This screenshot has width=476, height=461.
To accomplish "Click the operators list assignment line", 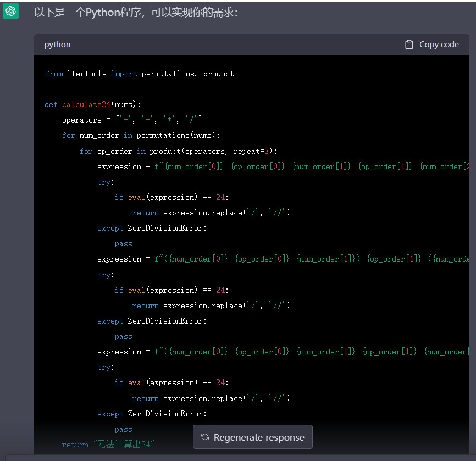I will [x=132, y=120].
